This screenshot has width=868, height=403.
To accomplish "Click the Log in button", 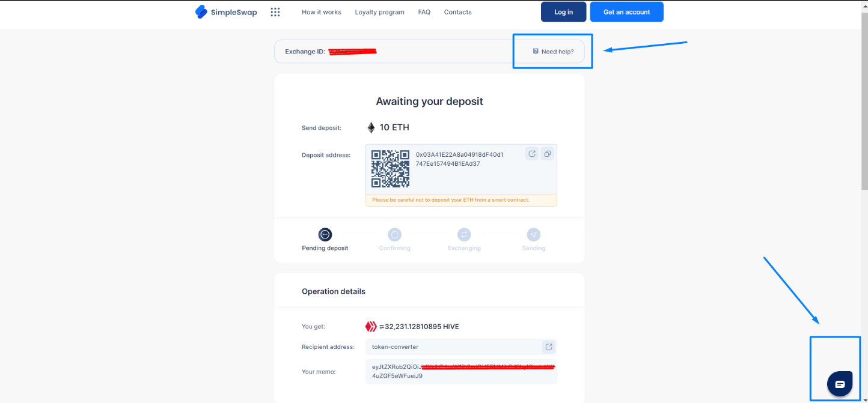I will [x=563, y=12].
